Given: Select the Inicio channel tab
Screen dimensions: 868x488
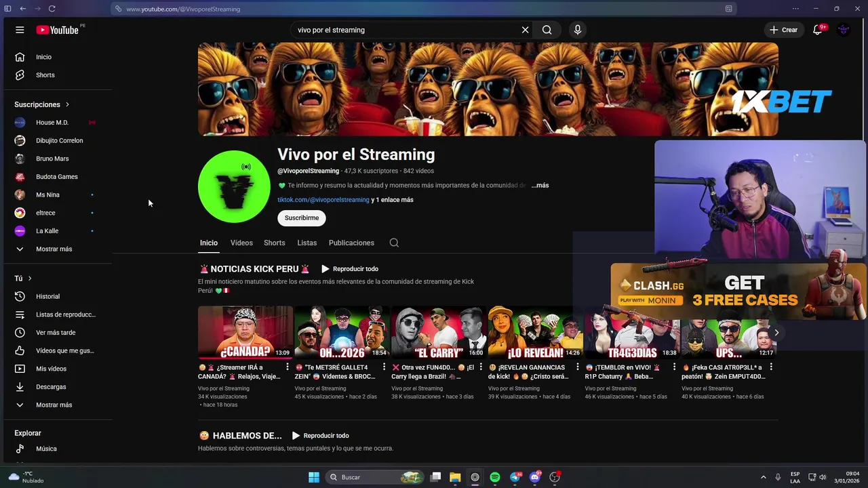Looking at the screenshot, I should pyautogui.click(x=208, y=243).
